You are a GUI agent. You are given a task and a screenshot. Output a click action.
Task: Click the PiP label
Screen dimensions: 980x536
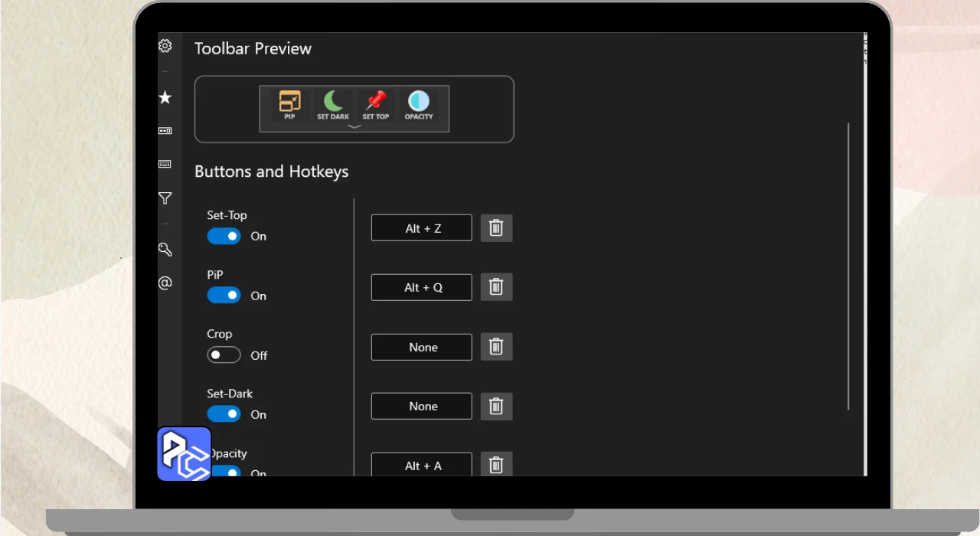tap(215, 275)
